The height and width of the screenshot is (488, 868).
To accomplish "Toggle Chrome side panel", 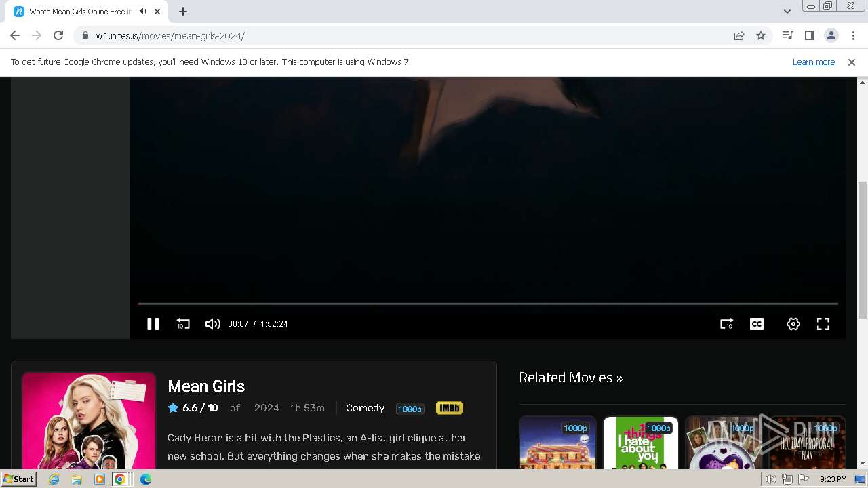I will pyautogui.click(x=809, y=35).
